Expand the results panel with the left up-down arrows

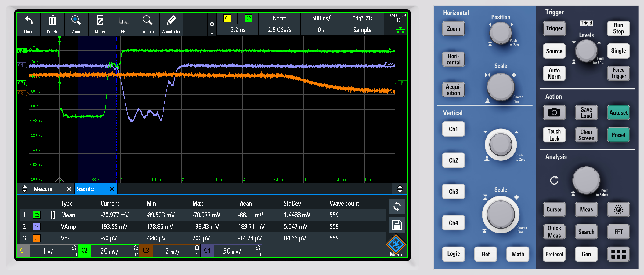25,189
